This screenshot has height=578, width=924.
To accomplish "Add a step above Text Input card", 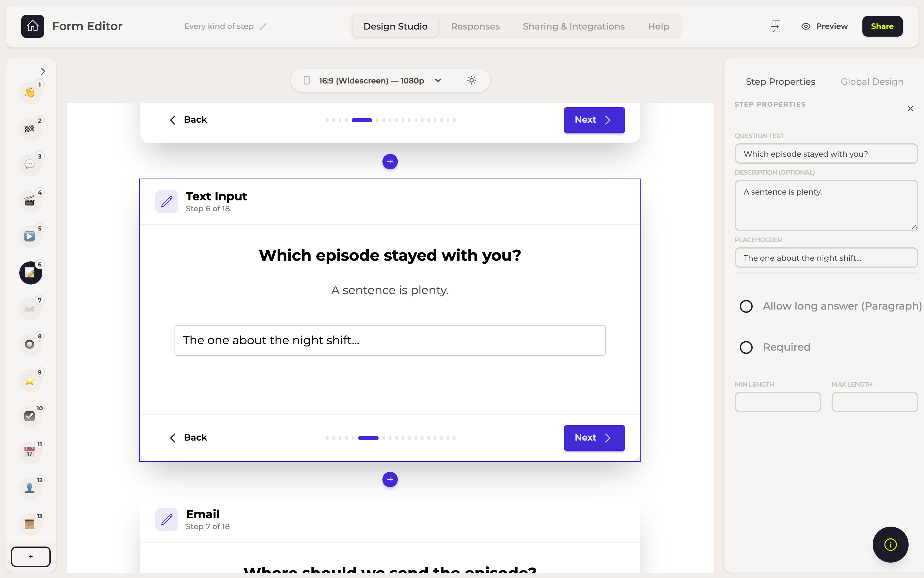I will coord(390,162).
